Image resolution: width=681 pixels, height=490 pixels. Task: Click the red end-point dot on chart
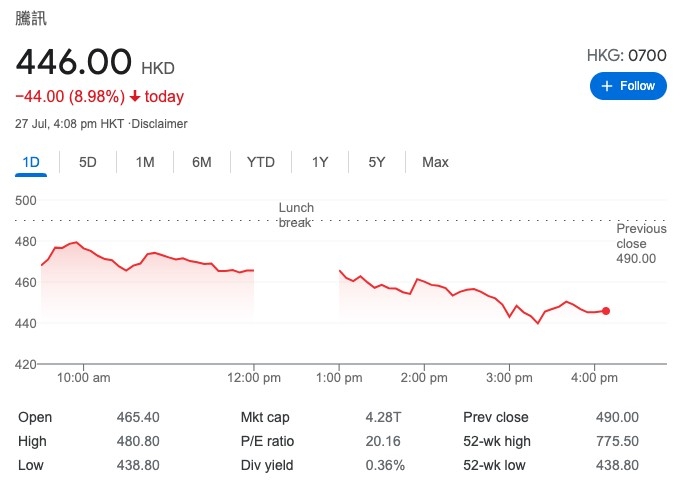tap(606, 311)
